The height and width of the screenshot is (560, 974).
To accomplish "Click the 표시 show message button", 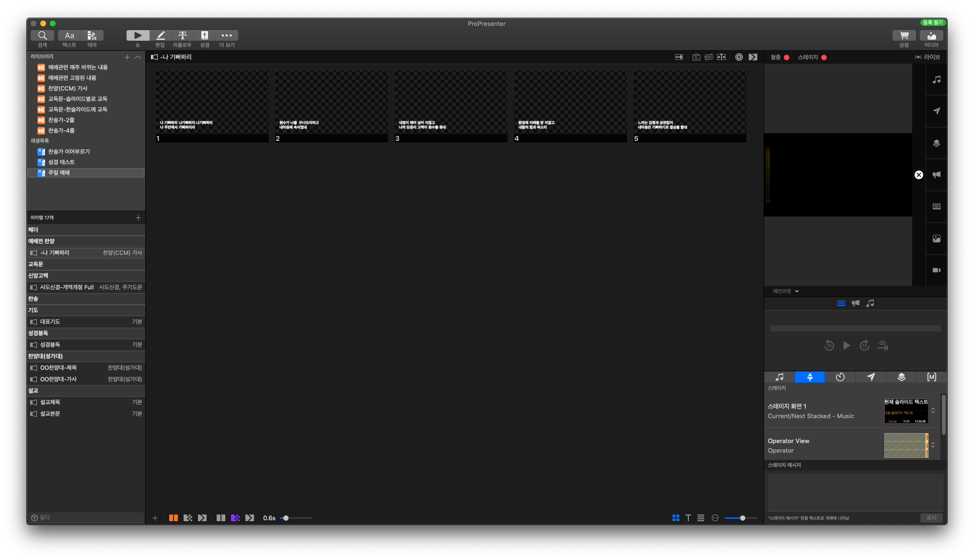I will click(931, 518).
